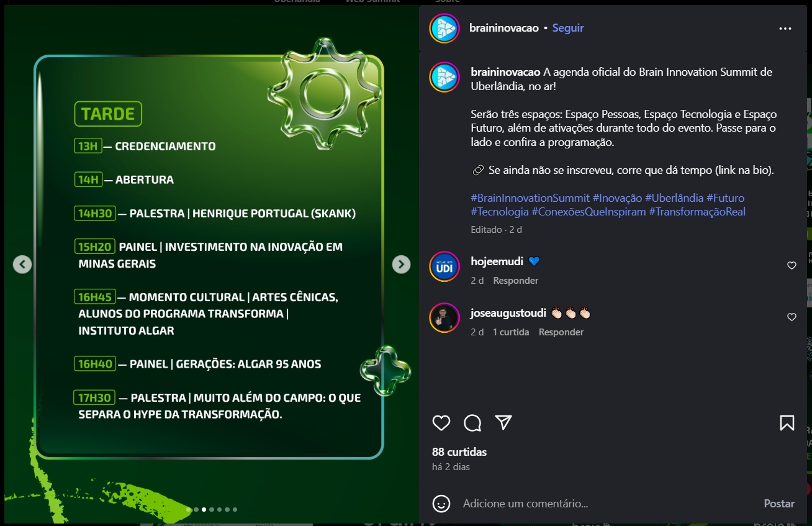Save the post with the bookmark icon
Screen dimensions: 812x526
click(x=787, y=423)
